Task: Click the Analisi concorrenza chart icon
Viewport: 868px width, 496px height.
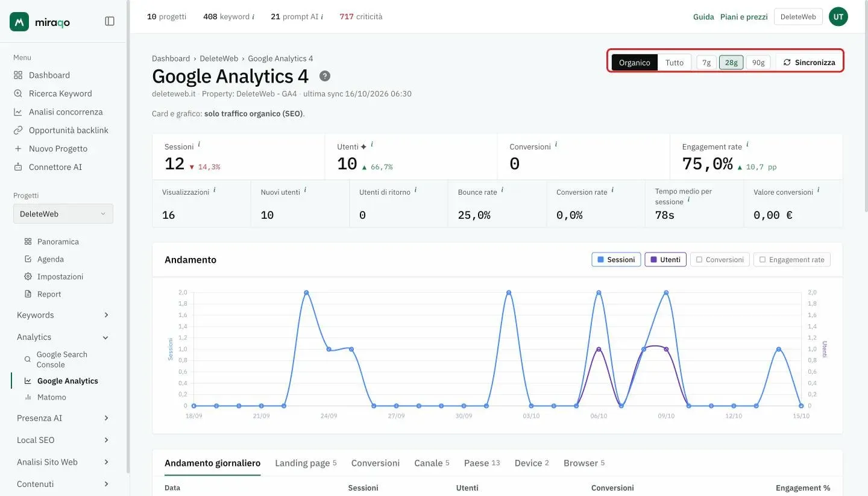Action: pyautogui.click(x=17, y=112)
